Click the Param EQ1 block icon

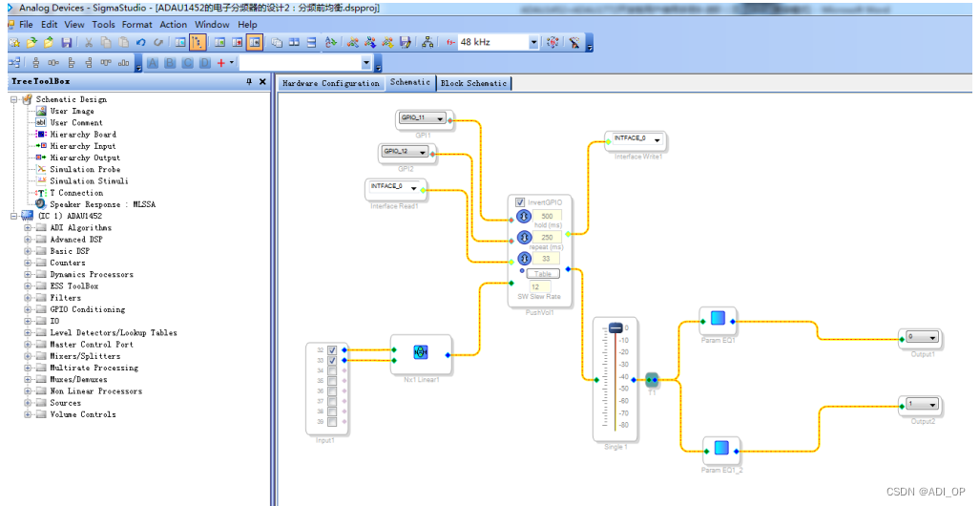coord(718,318)
